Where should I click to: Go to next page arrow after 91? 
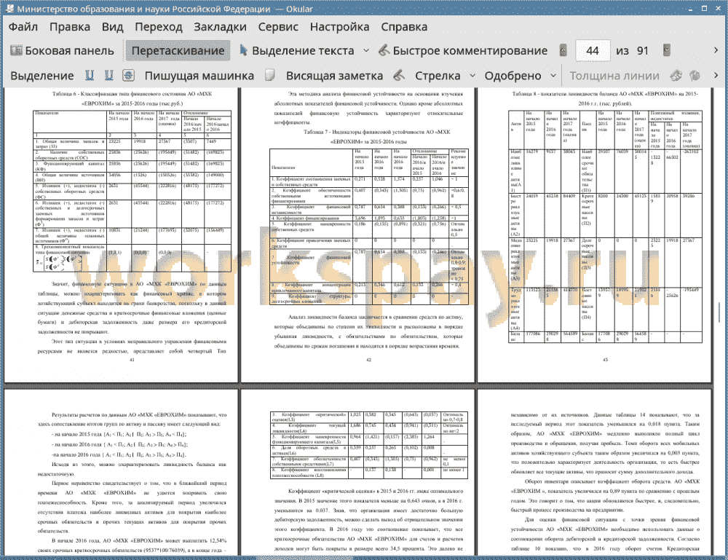(667, 51)
